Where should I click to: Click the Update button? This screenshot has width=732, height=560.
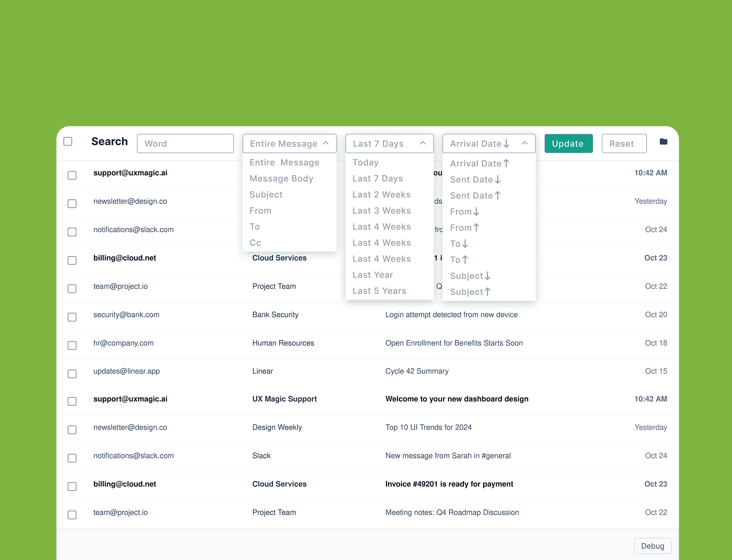pyautogui.click(x=568, y=143)
